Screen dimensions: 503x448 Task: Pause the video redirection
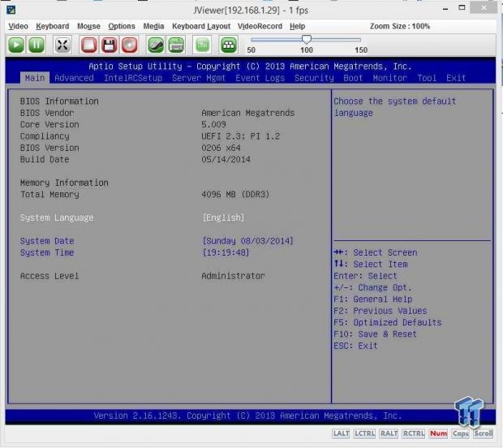[x=37, y=45]
